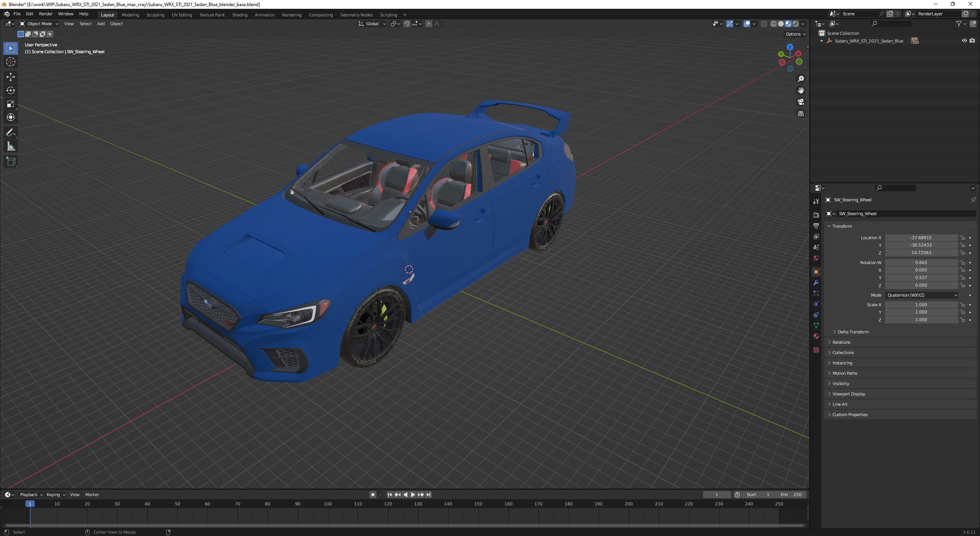The image size is (980, 536).
Task: Activate the Scale tool
Action: pyautogui.click(x=11, y=104)
